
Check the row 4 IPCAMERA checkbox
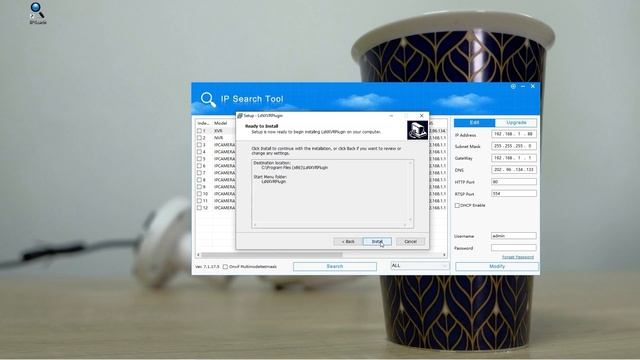coord(200,152)
